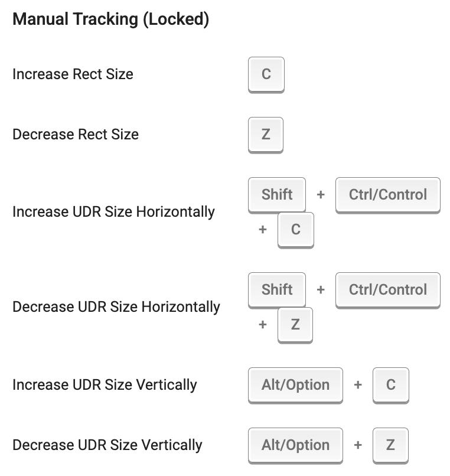Click the Z key for Decrease Rect Size
The width and height of the screenshot is (450, 476).
click(x=266, y=135)
